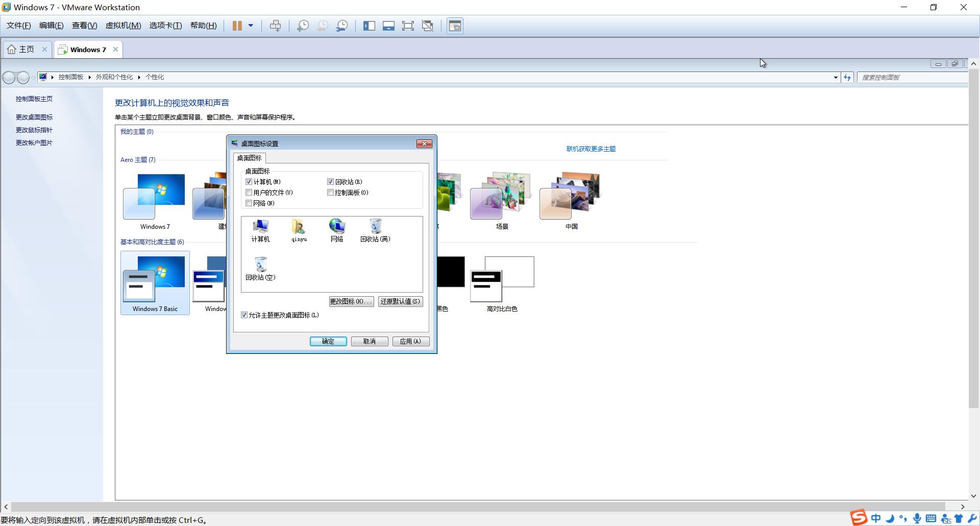Toggle 允许主题更改桌面图标 checkbox
This screenshot has height=526, width=980.
(x=244, y=315)
